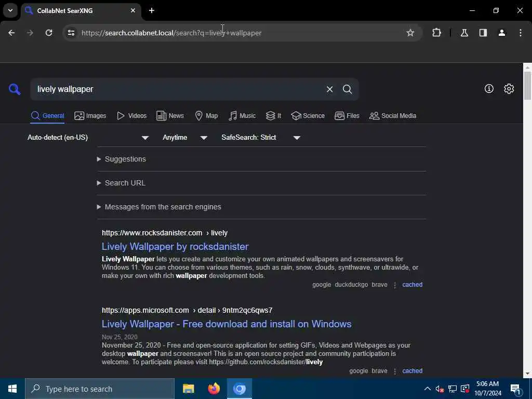Go back using browser back arrow

11,33
